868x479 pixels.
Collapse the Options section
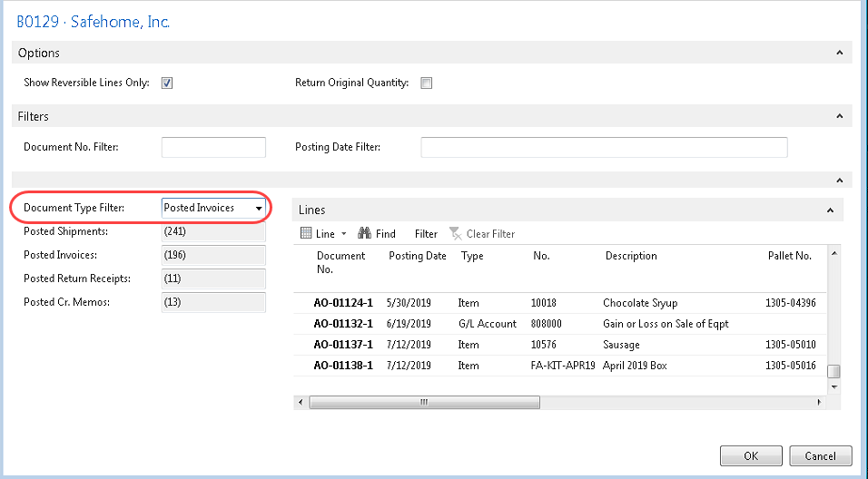[839, 54]
